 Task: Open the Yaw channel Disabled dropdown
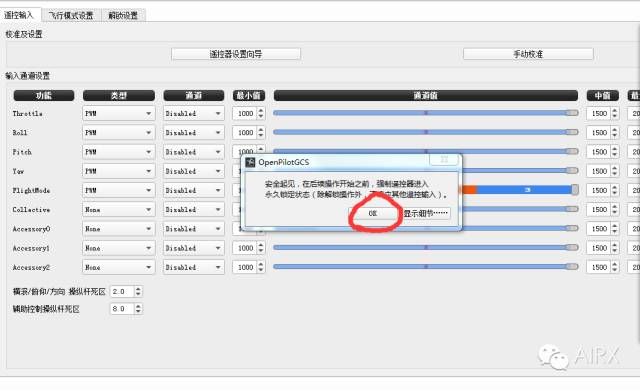tap(193, 171)
